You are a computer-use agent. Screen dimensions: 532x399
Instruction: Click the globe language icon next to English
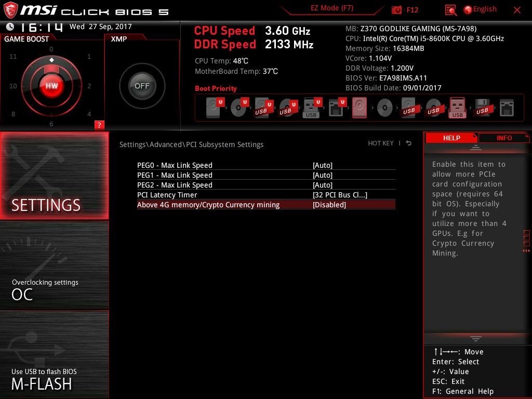coord(468,10)
